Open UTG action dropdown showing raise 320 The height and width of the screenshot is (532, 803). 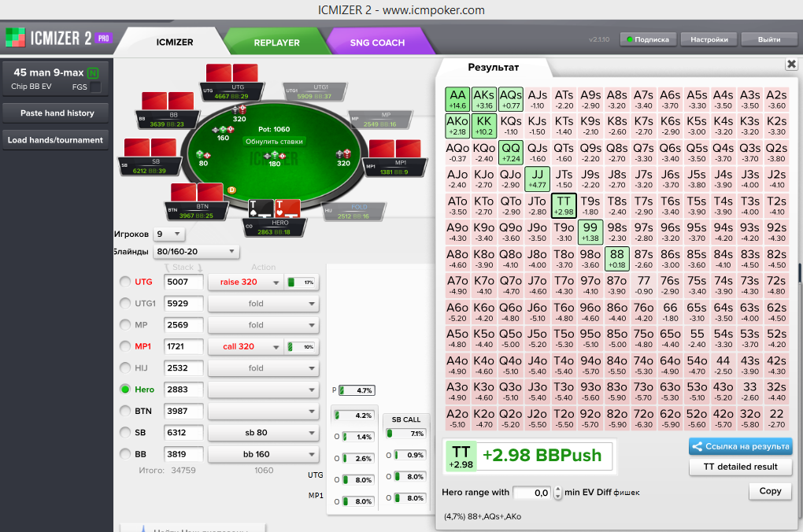click(x=246, y=282)
